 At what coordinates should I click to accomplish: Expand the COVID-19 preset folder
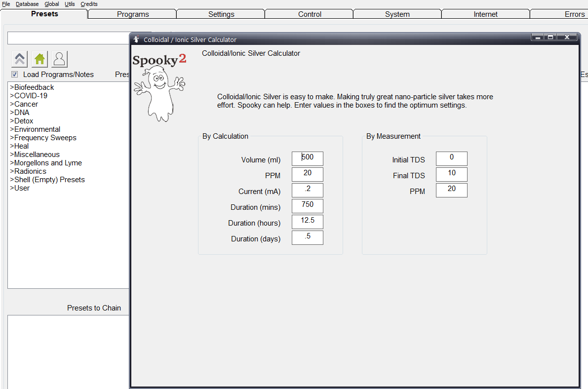point(29,96)
